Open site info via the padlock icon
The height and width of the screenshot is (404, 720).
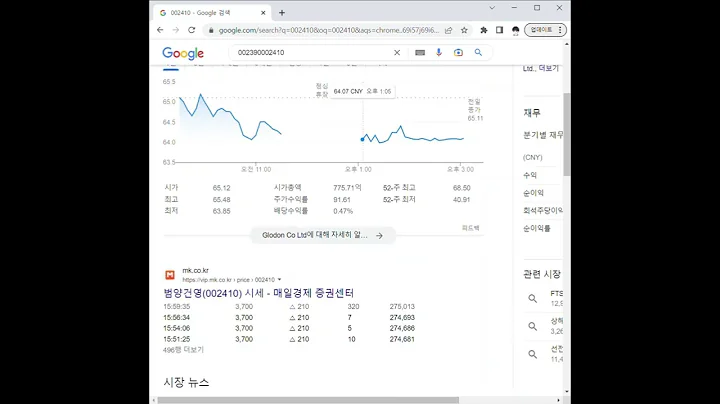[211, 30]
